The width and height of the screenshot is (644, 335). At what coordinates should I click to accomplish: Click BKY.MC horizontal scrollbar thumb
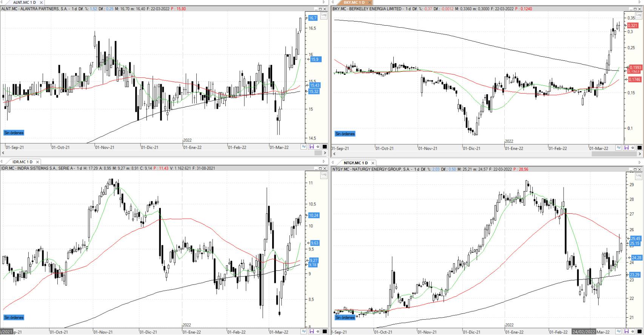[x=614, y=154]
